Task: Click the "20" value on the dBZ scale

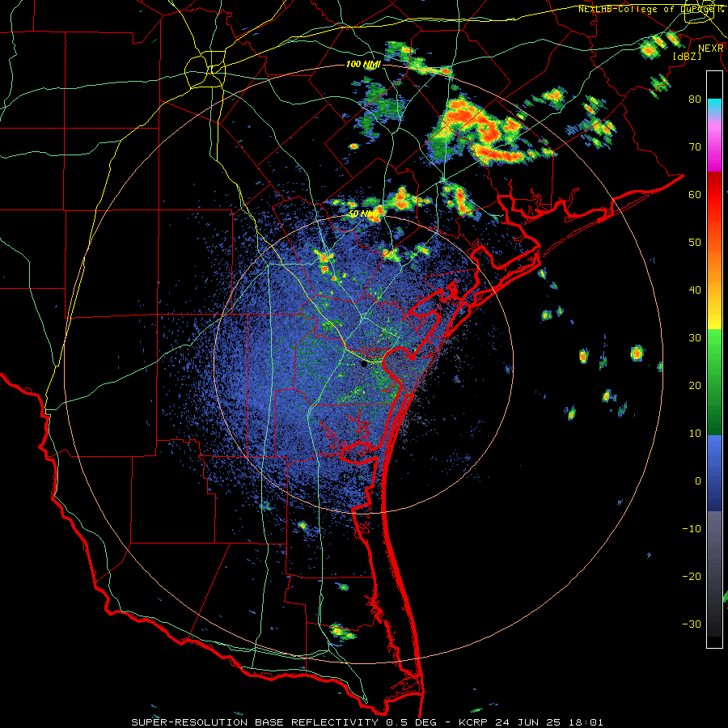Action: pos(695,386)
